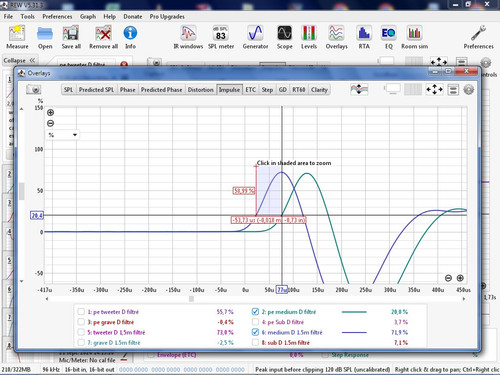Click the vertical axis scroll-up arrow
Image resolution: width=500 pixels, height=375 pixels.
(22, 109)
